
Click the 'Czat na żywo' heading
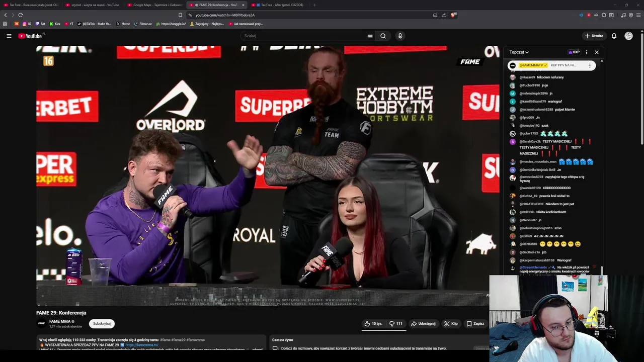(282, 340)
